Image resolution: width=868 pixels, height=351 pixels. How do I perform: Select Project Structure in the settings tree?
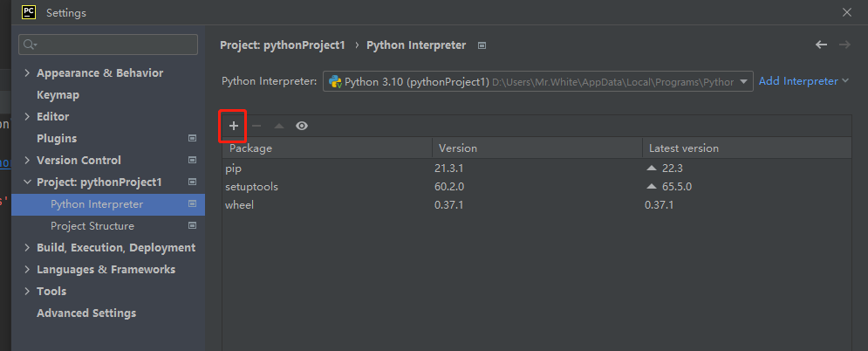[x=92, y=226]
